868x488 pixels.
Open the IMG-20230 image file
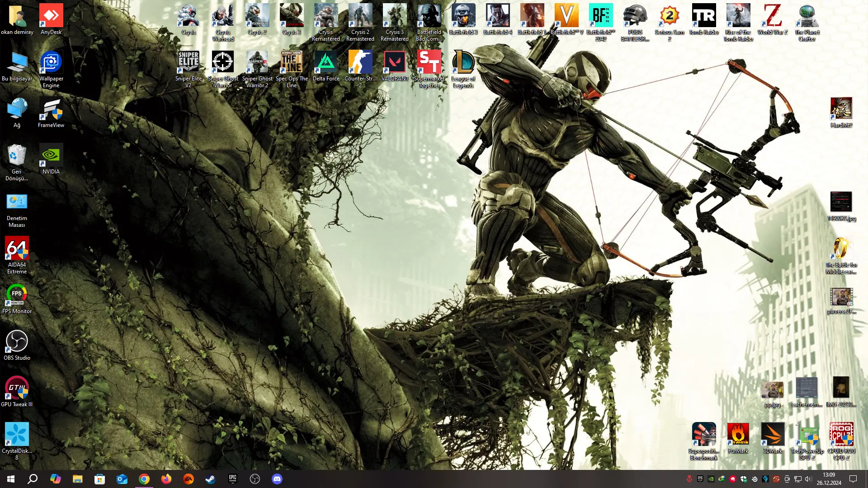(x=841, y=392)
